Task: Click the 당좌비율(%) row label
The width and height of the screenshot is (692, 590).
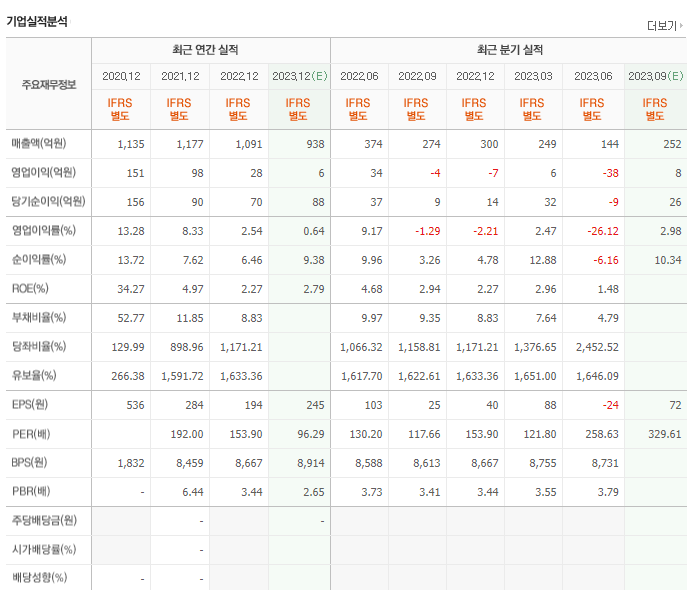Action: 39,346
